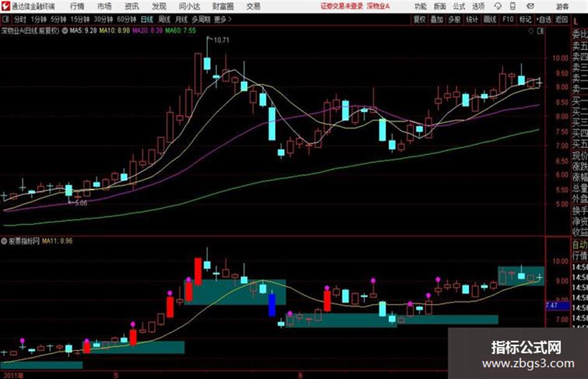Open main chart indicator settings round icon
588x379 pixels.
[x=65, y=30]
